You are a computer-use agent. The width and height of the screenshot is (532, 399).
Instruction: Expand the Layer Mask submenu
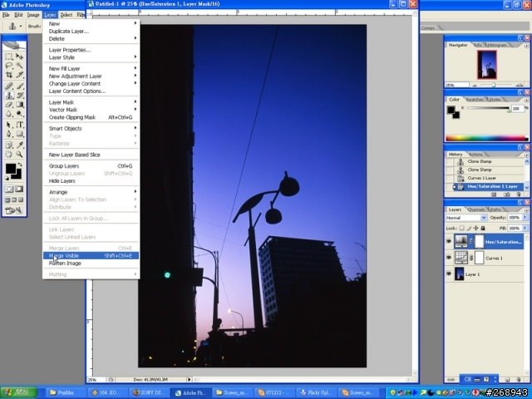pyautogui.click(x=91, y=102)
